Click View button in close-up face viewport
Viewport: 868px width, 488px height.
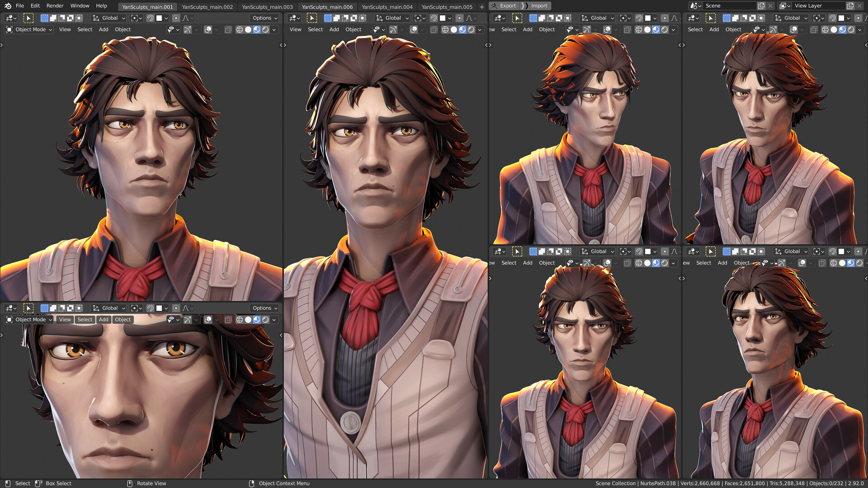(65, 319)
